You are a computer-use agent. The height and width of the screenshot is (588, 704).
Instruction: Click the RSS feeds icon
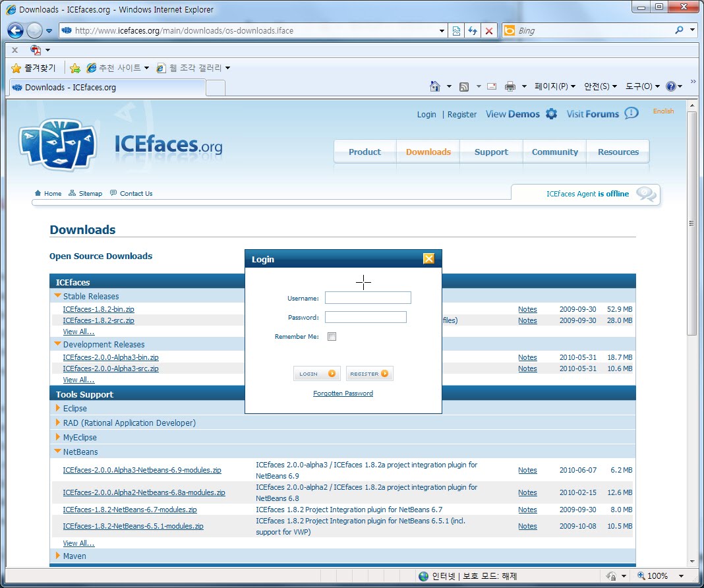tap(464, 86)
